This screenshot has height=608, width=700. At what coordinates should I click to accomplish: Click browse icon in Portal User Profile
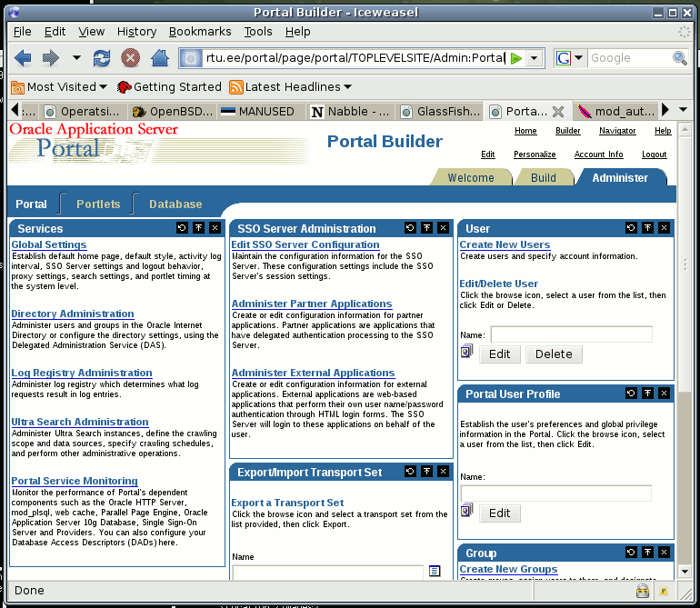pyautogui.click(x=467, y=510)
